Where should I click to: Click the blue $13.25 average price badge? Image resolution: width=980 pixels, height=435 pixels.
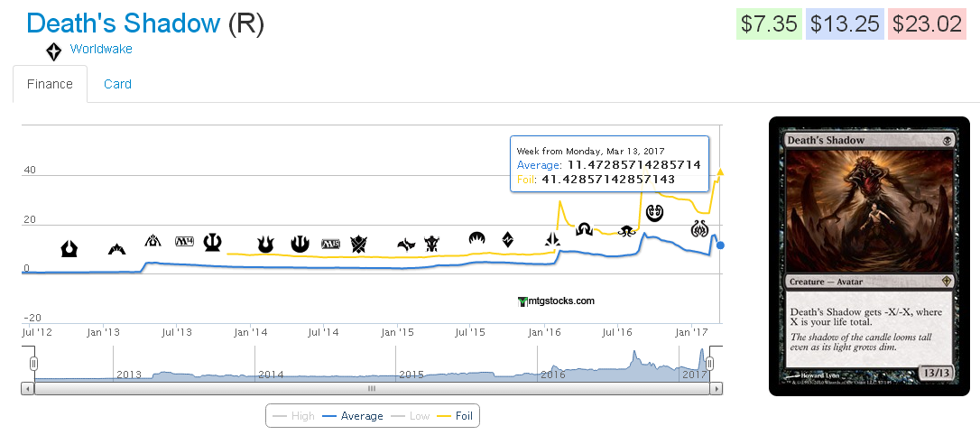point(844,23)
